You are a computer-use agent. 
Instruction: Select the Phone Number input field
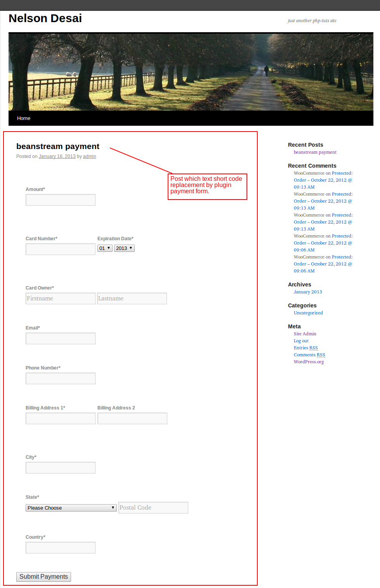(x=61, y=378)
